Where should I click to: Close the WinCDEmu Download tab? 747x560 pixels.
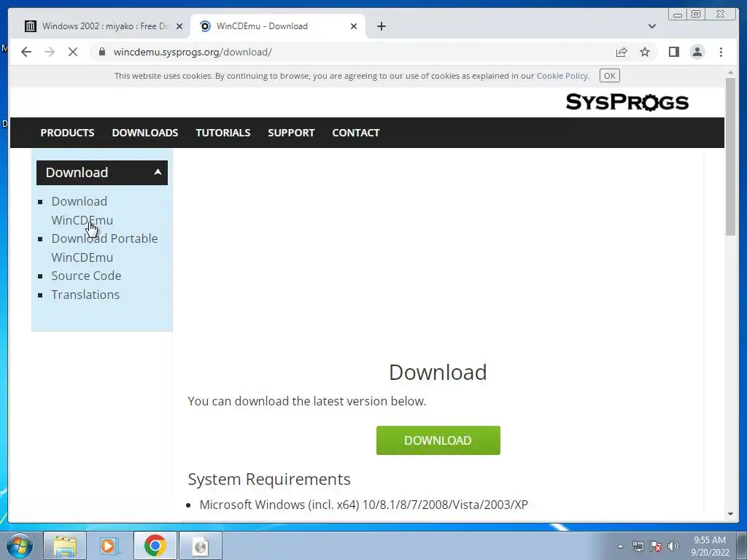[x=354, y=26]
